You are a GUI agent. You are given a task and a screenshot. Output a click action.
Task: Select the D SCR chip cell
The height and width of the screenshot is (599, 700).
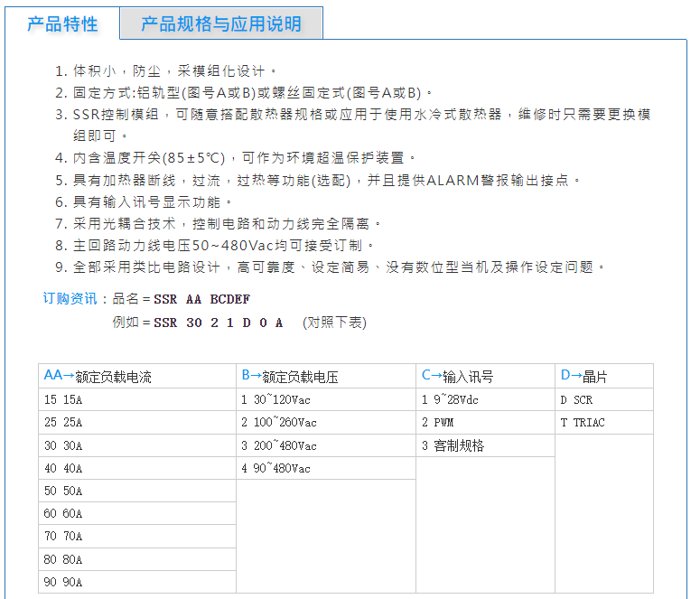coord(604,399)
